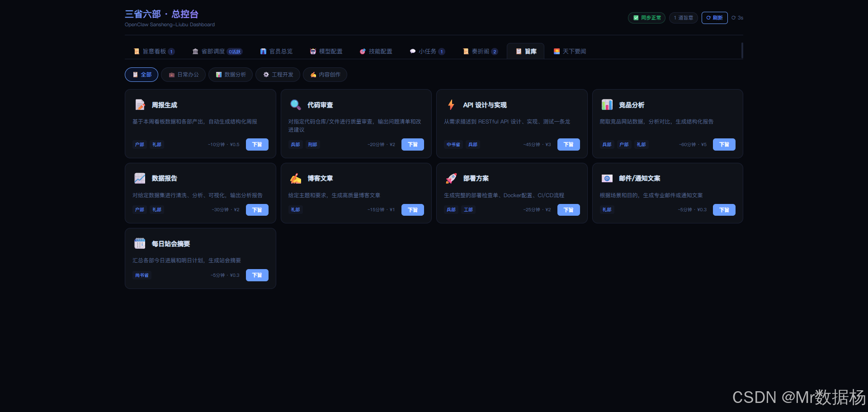The image size is (868, 412).
Task: Click the 代码审查 magnifying glass icon
Action: tap(296, 105)
